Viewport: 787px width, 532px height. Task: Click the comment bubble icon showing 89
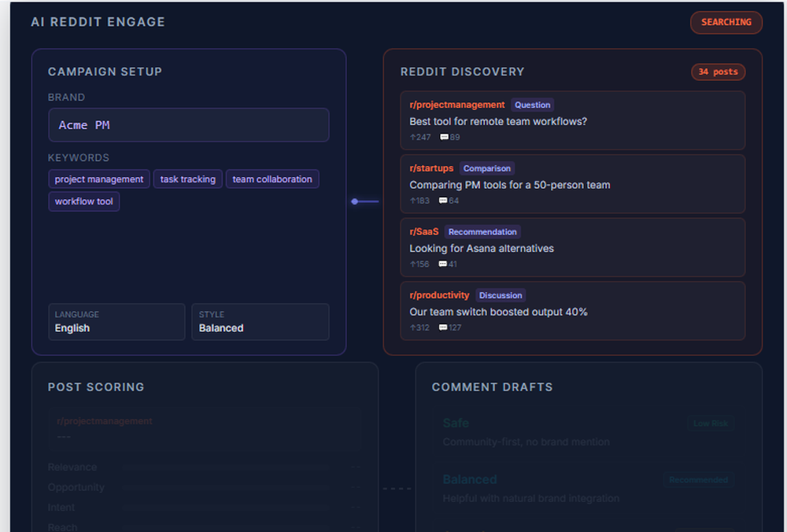point(445,137)
